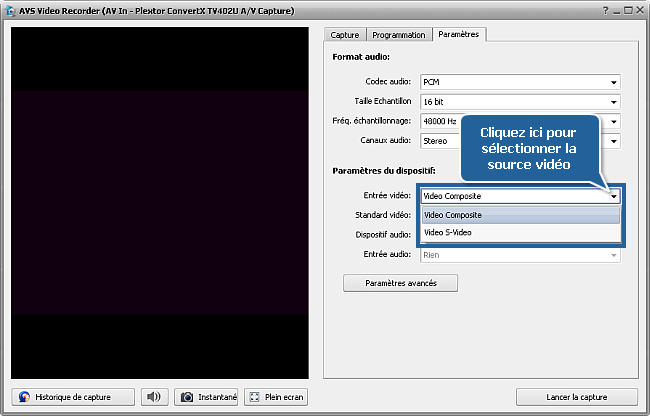Click the black video preview area
650x416 pixels.
[x=160, y=203]
